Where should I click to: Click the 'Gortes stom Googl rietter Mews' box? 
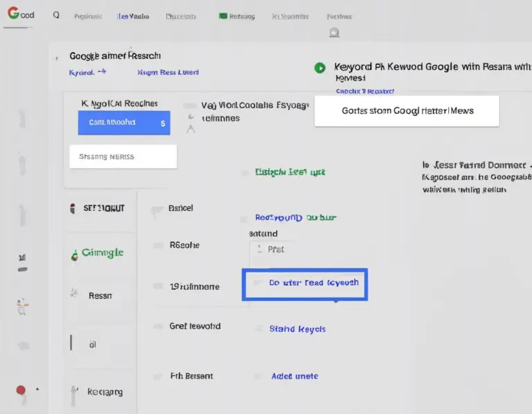pyautogui.click(x=407, y=111)
